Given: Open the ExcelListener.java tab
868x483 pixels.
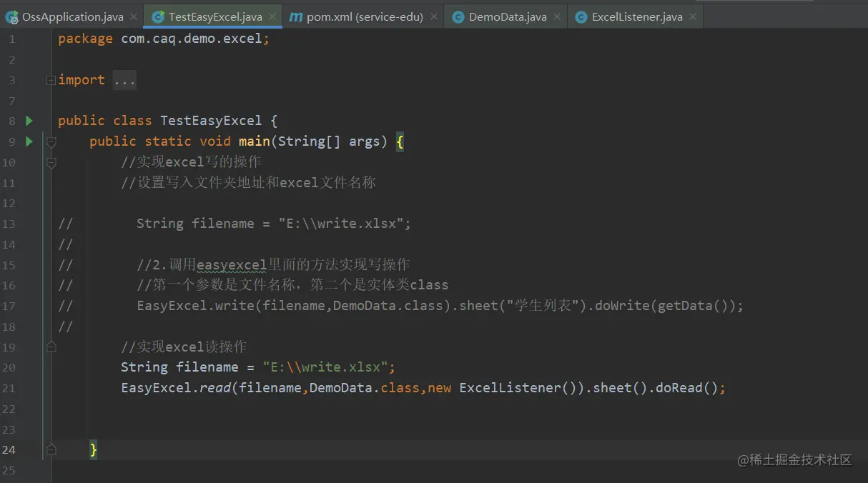Looking at the screenshot, I should tap(636, 16).
